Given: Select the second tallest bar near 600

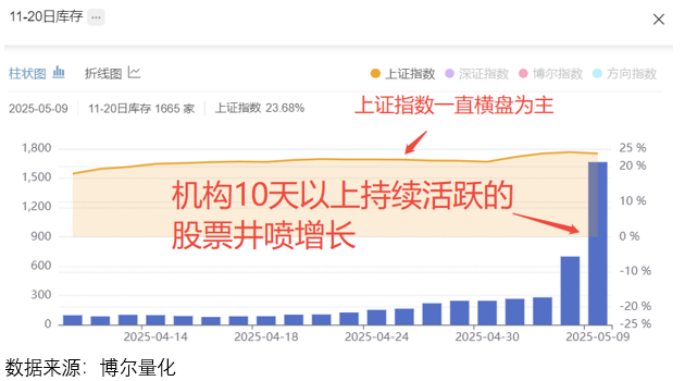Looking at the screenshot, I should (570, 291).
